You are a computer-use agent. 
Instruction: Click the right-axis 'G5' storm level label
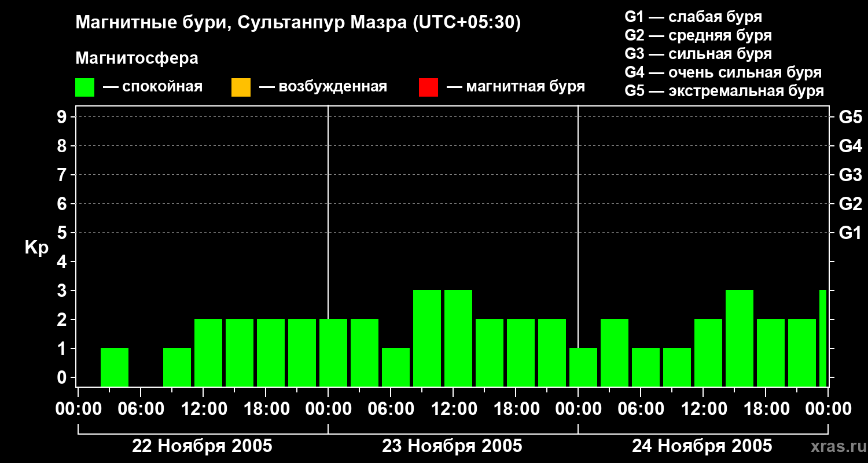(851, 117)
